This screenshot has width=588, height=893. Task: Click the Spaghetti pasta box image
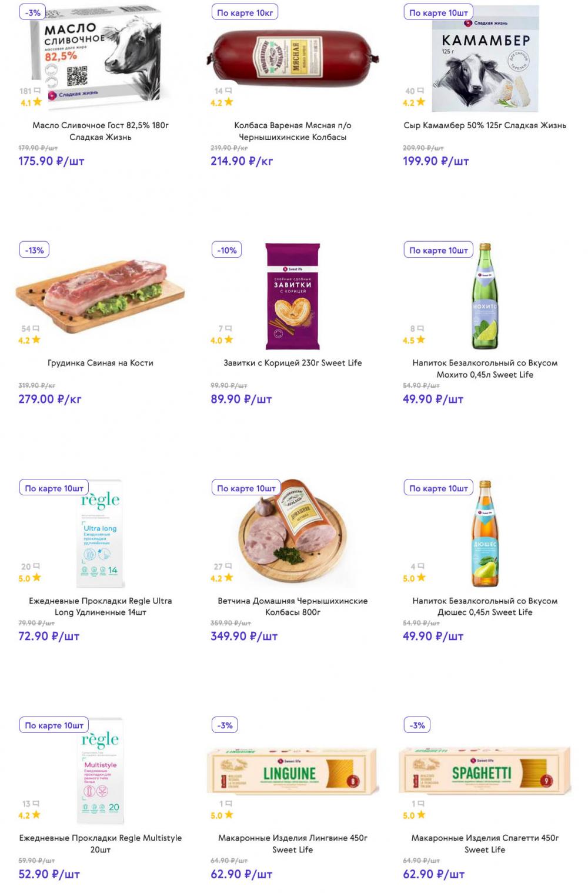pyautogui.click(x=485, y=772)
